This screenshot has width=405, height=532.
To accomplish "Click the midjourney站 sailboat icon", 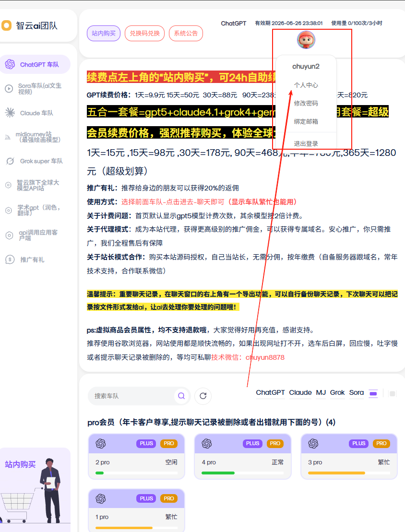I will 8,137.
